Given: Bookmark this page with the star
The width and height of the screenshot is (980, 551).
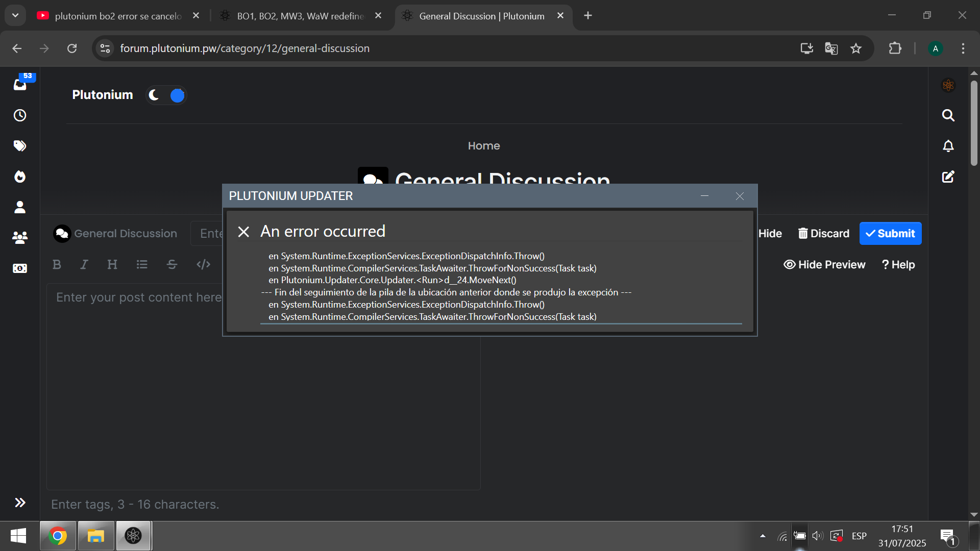Looking at the screenshot, I should (x=856, y=48).
